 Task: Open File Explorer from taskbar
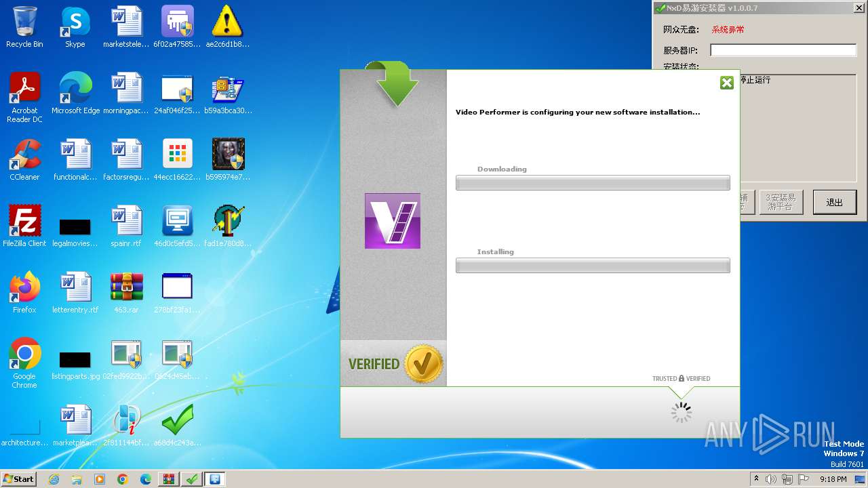[77, 479]
